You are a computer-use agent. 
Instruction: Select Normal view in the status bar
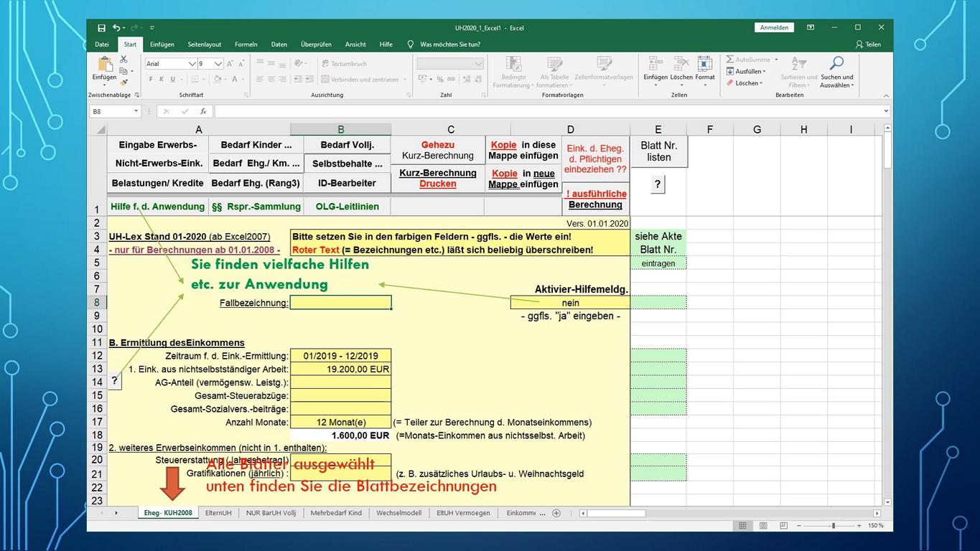743,526
